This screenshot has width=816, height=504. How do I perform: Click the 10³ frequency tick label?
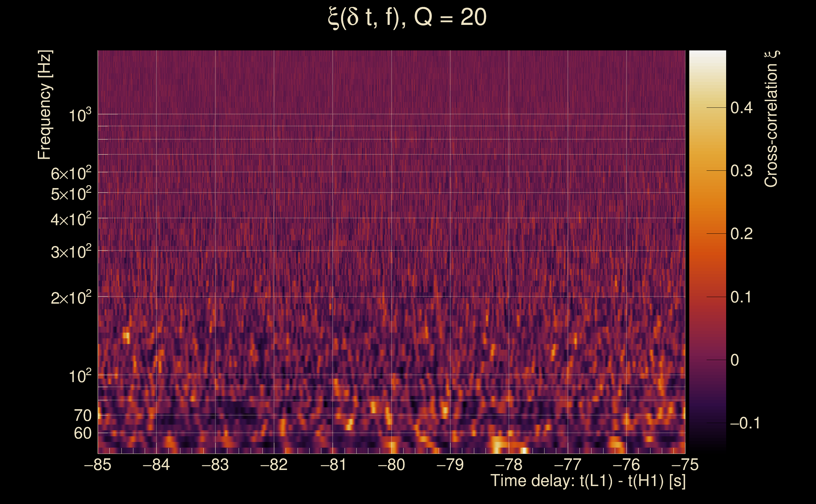pos(79,116)
